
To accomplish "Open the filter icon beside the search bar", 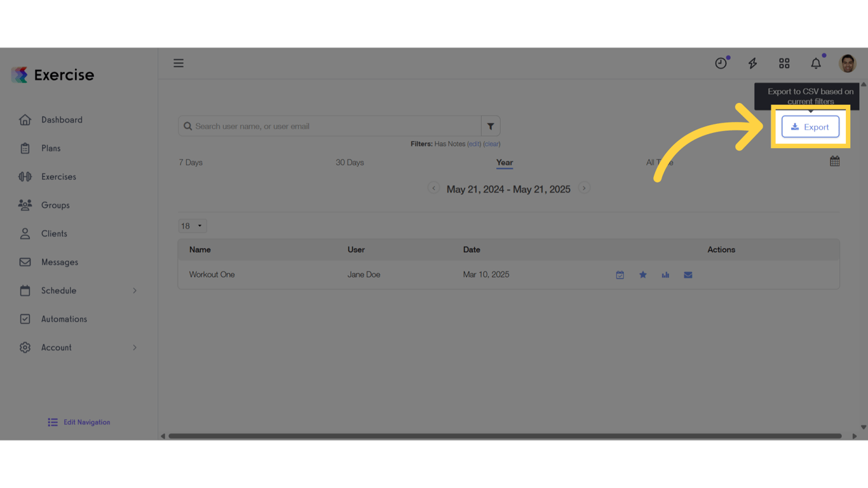I will (490, 125).
